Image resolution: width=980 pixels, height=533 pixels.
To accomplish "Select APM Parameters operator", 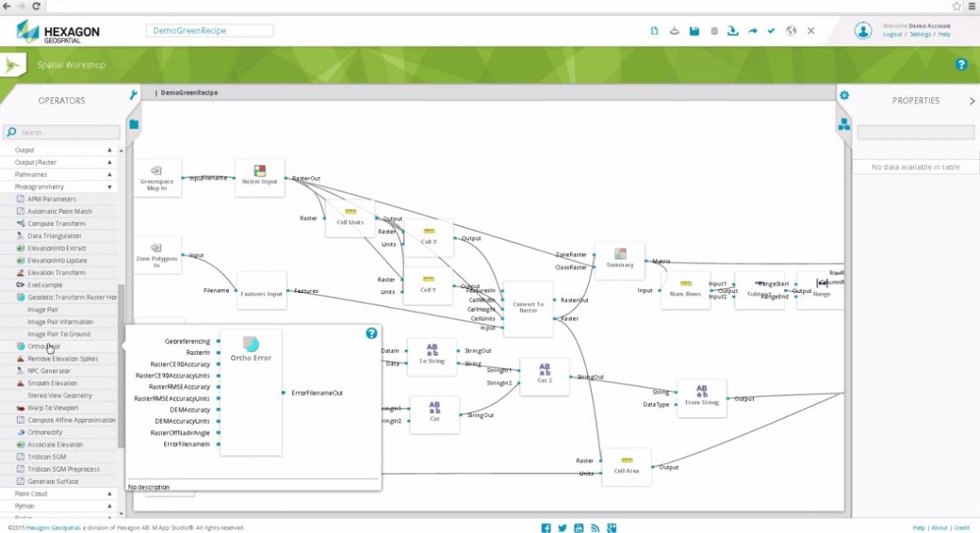I will point(52,199).
